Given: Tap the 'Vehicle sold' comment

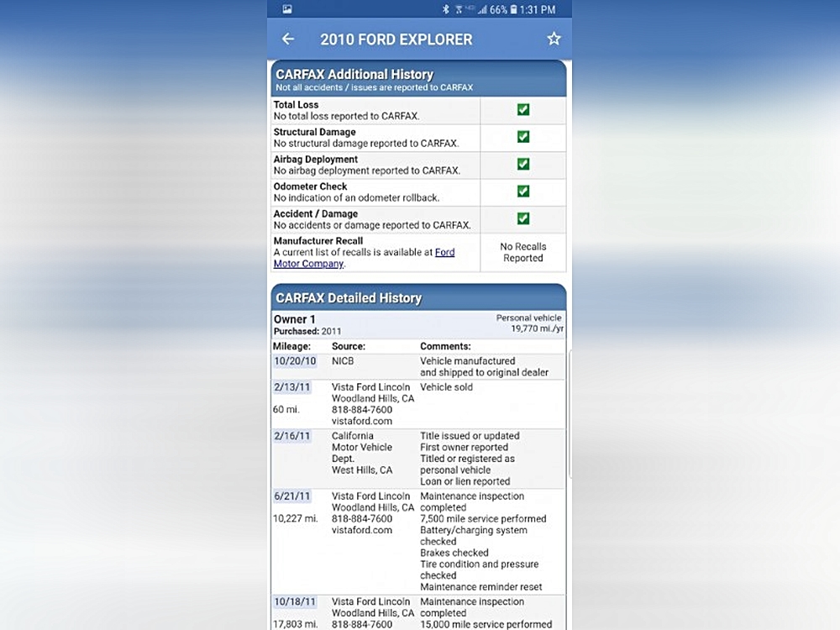Looking at the screenshot, I should (446, 386).
